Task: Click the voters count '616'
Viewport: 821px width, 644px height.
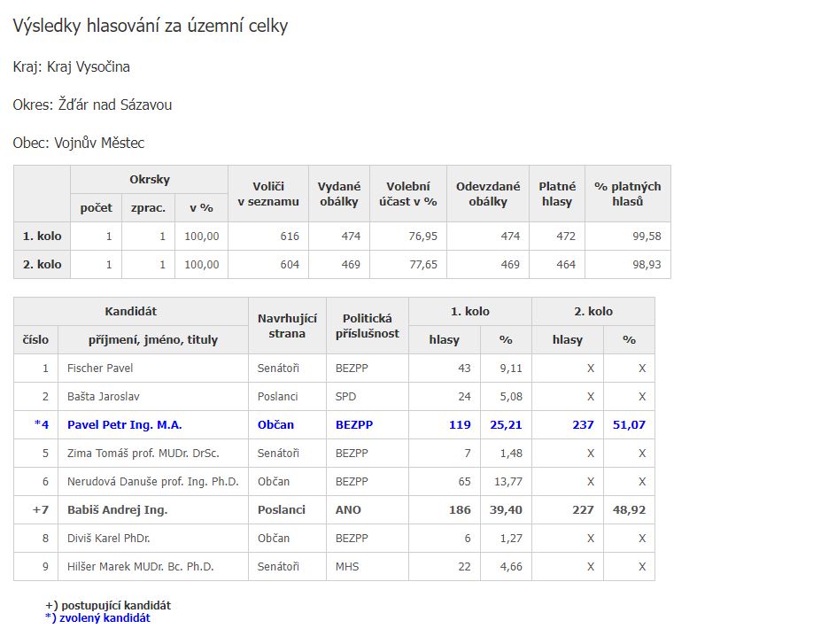Action: coord(290,237)
